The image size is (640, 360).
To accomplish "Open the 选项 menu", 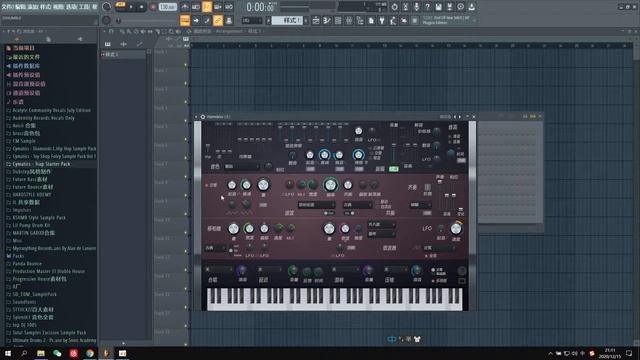I will 72,7.
